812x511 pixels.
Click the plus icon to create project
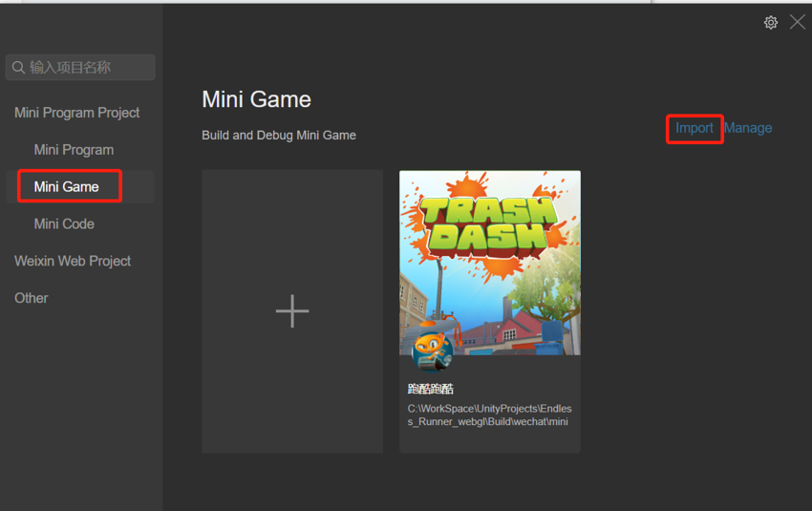coord(291,311)
